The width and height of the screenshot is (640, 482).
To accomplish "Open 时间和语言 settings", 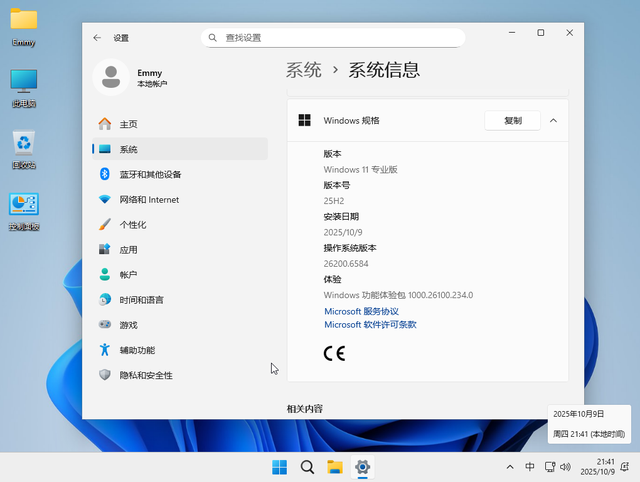I will [141, 300].
